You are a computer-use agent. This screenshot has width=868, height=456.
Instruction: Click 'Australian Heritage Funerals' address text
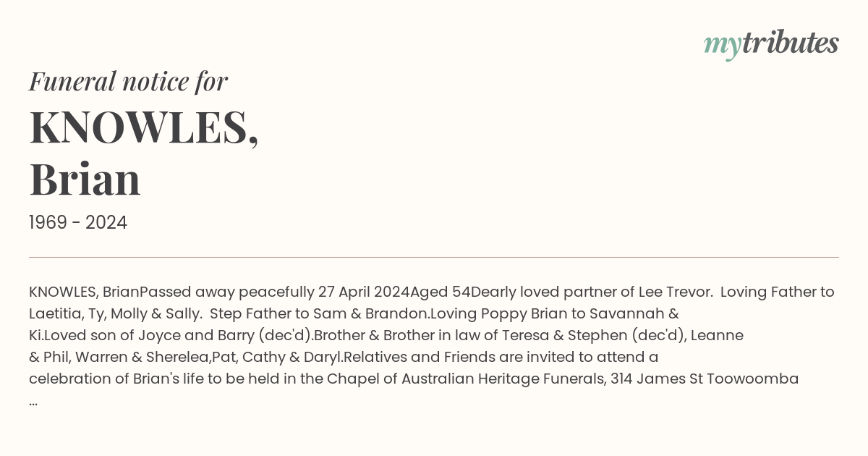coord(502,379)
